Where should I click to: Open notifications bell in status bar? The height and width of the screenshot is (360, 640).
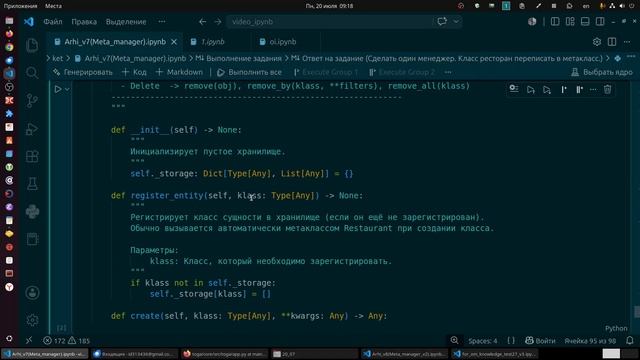[630, 340]
